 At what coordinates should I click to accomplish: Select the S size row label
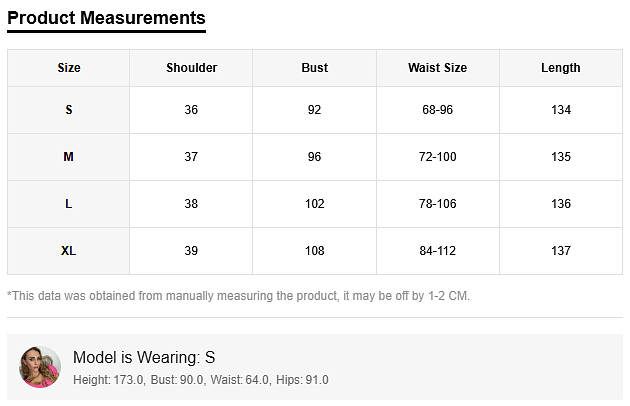click(x=69, y=110)
